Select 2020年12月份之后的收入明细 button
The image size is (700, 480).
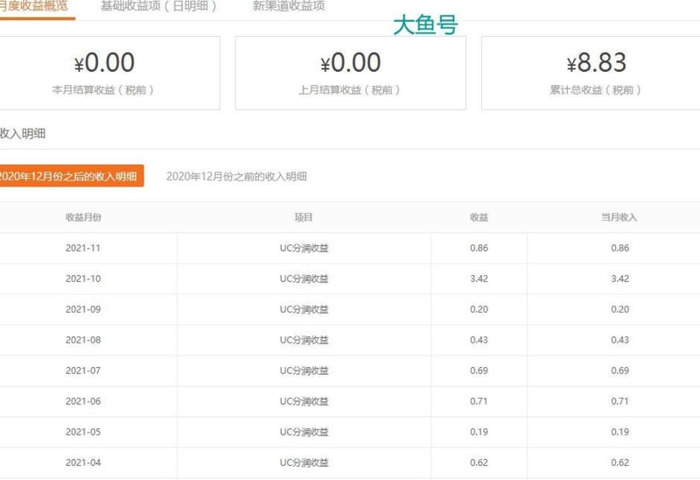click(x=71, y=176)
